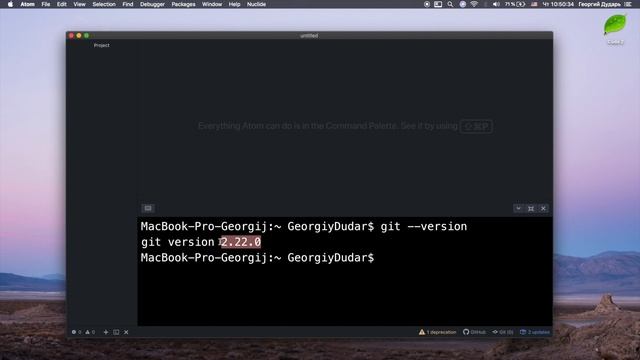Open the volume control in menu bar

496,4
